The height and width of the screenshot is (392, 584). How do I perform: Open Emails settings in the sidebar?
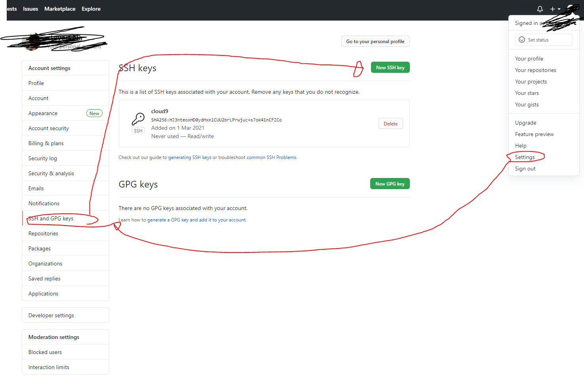point(65,188)
